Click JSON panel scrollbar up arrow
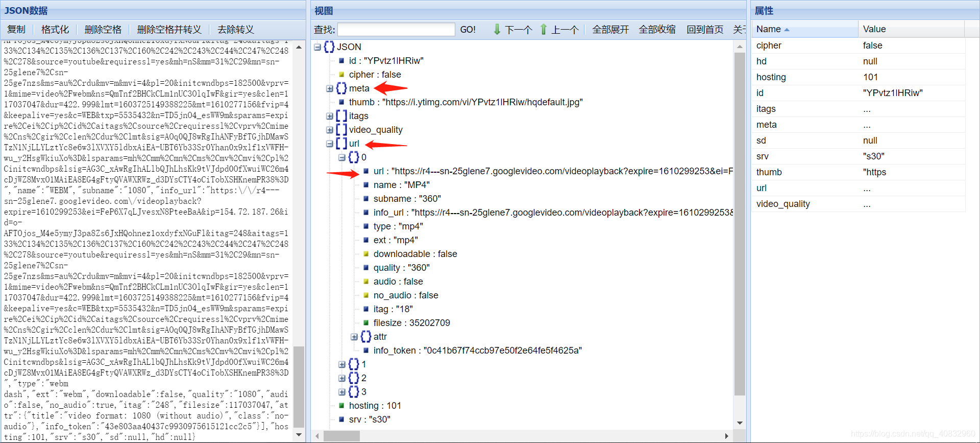The width and height of the screenshot is (980, 443). point(299,47)
